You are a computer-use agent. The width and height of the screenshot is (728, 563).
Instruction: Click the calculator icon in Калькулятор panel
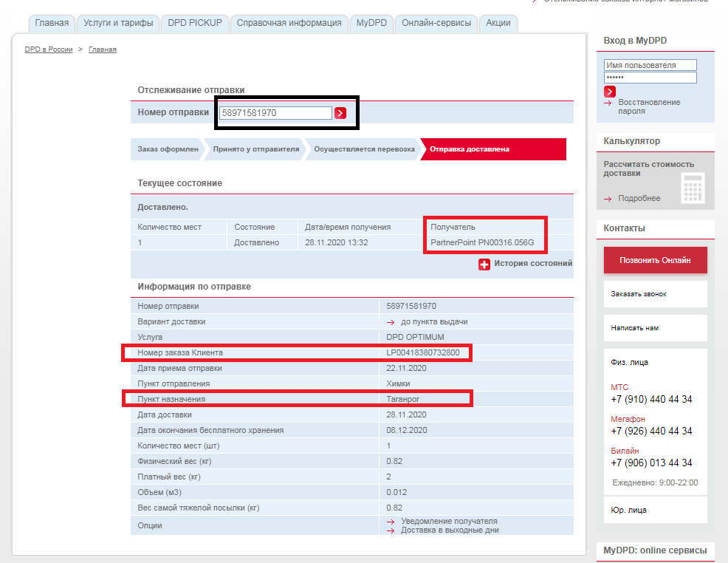point(693,188)
